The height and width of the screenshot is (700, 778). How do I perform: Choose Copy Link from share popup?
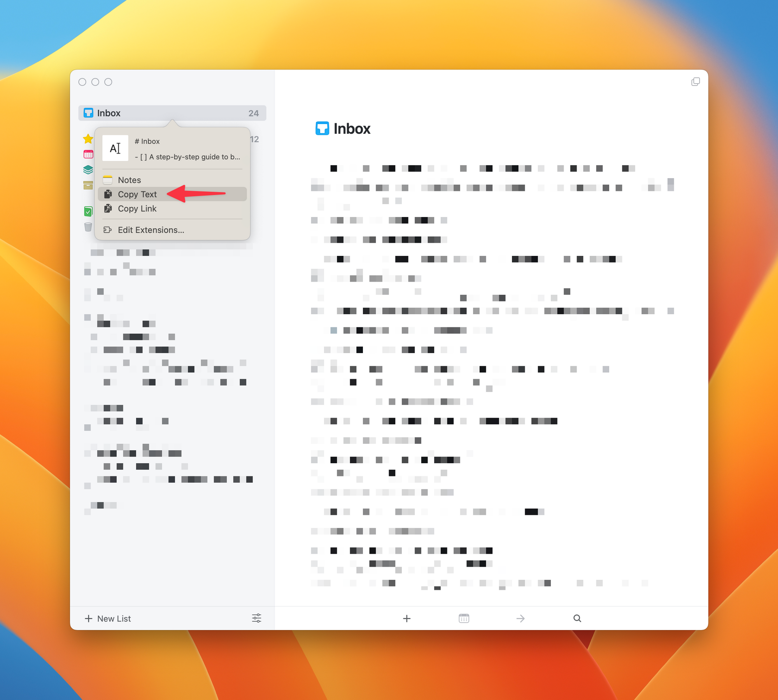[x=137, y=209]
